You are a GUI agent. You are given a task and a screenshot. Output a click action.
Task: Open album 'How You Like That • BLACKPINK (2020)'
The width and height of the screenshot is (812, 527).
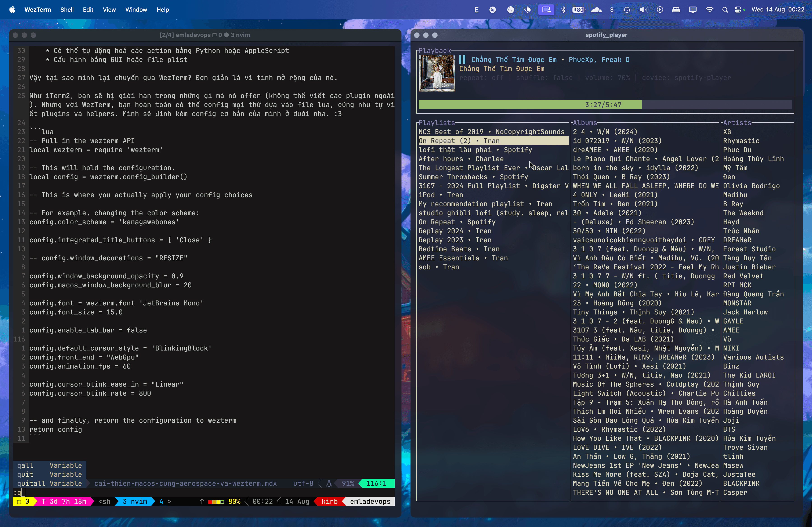pyautogui.click(x=646, y=438)
